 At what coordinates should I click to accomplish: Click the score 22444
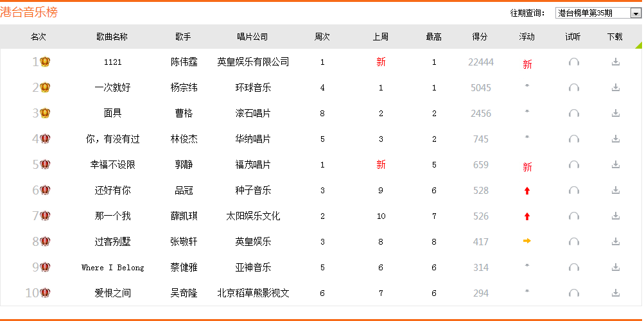point(480,62)
